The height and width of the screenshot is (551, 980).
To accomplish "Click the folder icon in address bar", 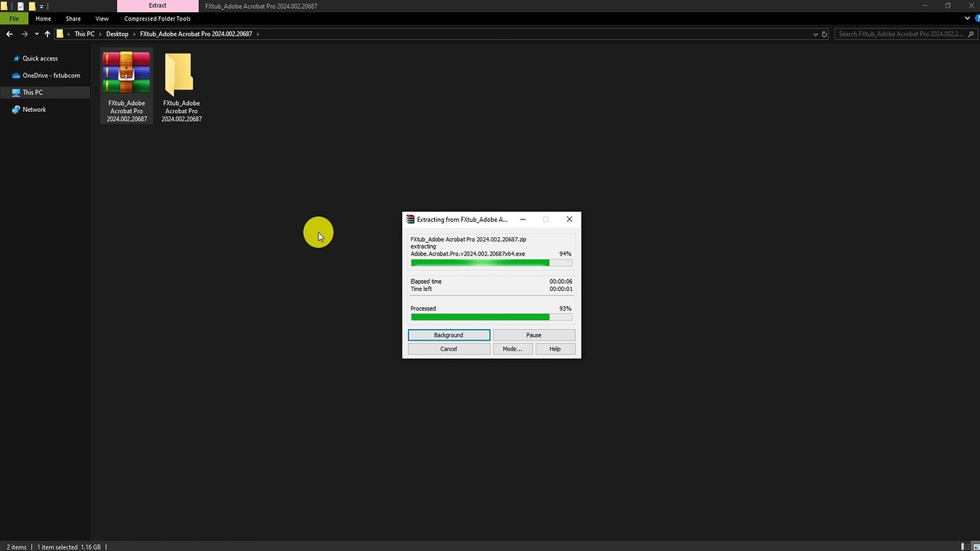I will point(60,34).
